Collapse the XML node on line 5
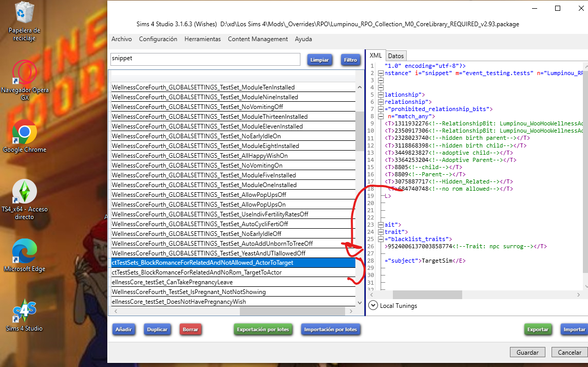Screen dimensions: 588x367 click(x=381, y=95)
